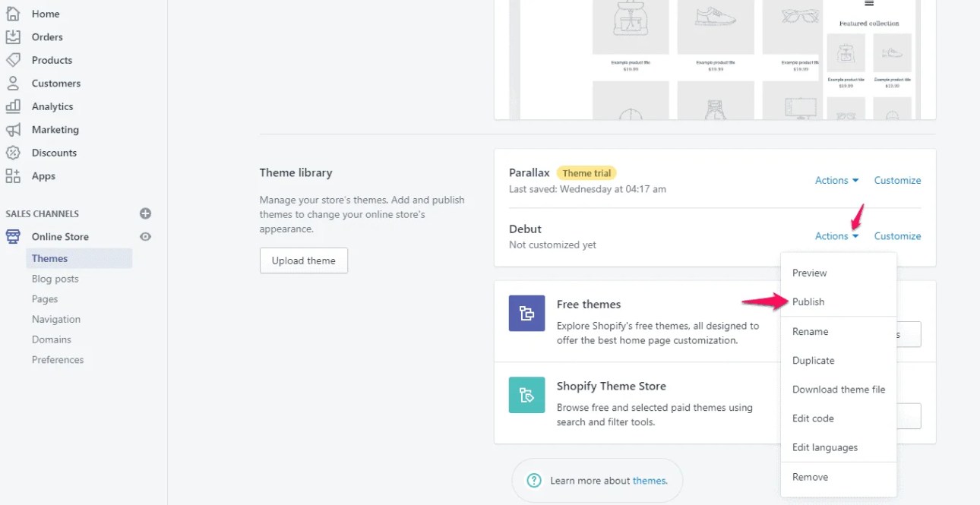980x505 pixels.
Task: Click the Parallax theme name
Action: click(530, 172)
